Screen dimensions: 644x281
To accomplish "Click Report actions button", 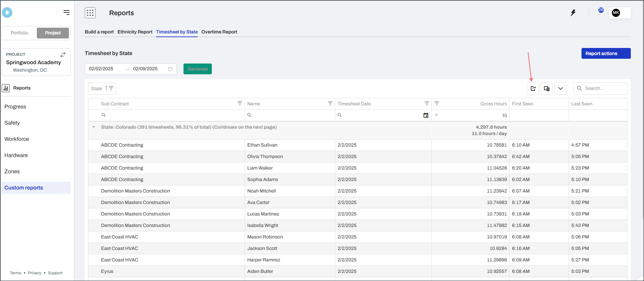I will click(x=606, y=53).
